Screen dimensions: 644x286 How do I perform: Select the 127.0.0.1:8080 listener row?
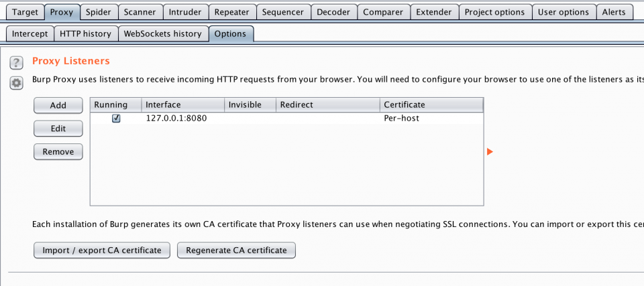click(268, 119)
